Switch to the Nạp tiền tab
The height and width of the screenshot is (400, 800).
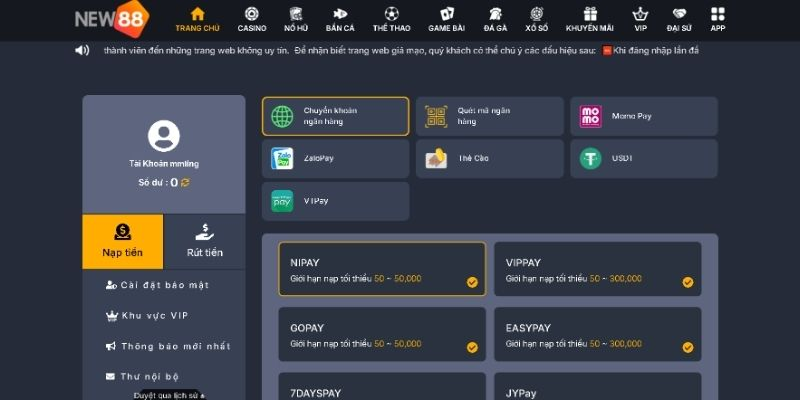[122, 241]
